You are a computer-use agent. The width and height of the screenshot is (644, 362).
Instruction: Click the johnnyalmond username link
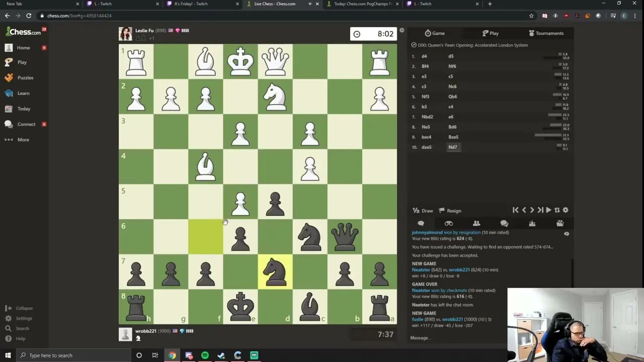pos(427,232)
